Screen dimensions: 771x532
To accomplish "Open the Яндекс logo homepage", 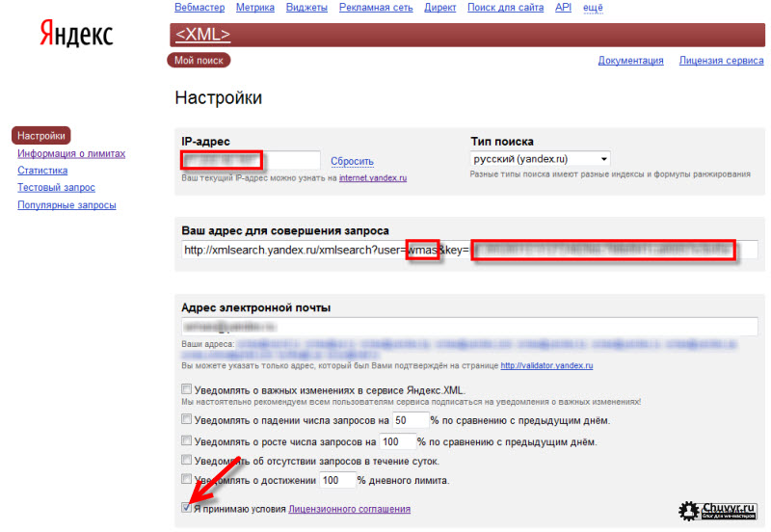I will [x=76, y=34].
